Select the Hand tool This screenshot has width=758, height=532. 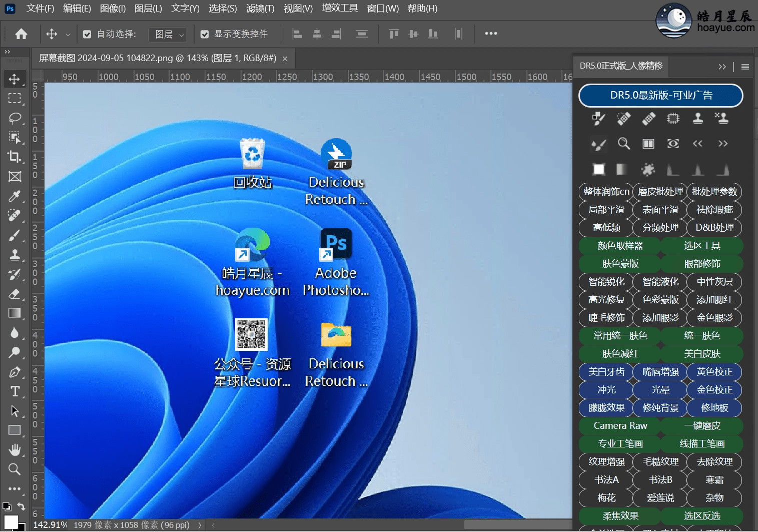15,449
